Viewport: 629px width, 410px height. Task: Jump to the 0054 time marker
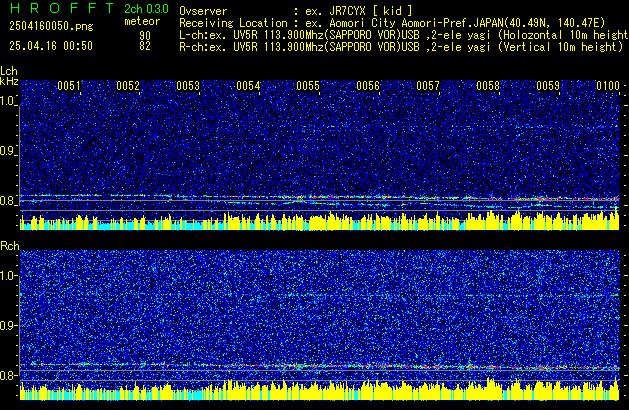pyautogui.click(x=248, y=86)
